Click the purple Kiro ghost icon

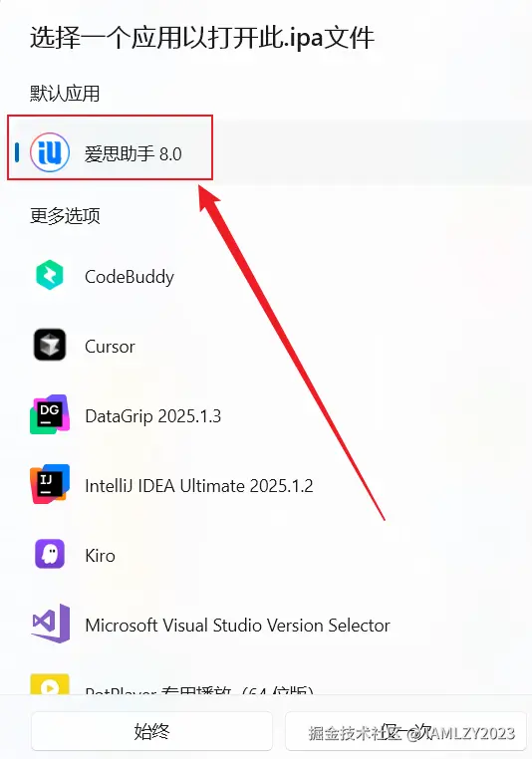click(x=50, y=554)
